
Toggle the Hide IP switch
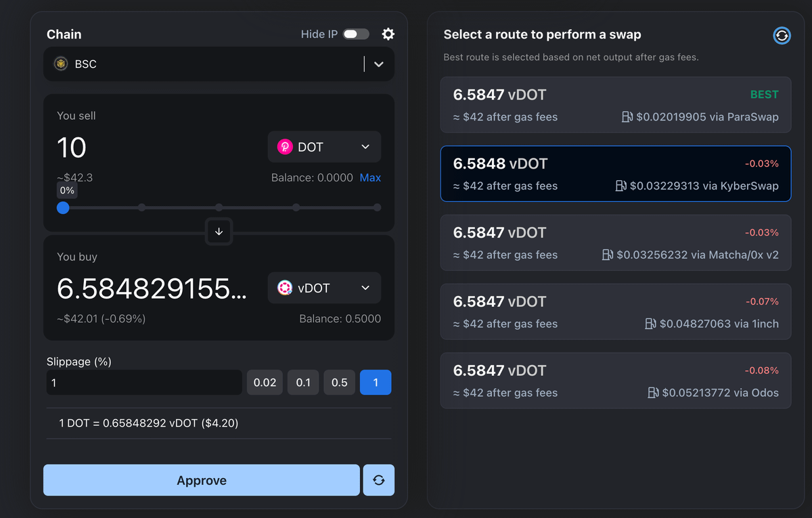point(356,34)
